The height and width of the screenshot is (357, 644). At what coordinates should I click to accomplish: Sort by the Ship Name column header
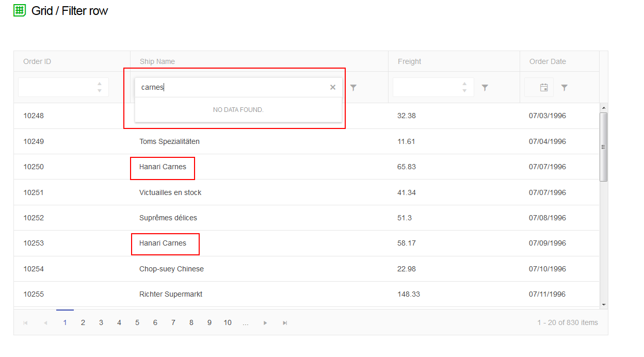(x=157, y=61)
